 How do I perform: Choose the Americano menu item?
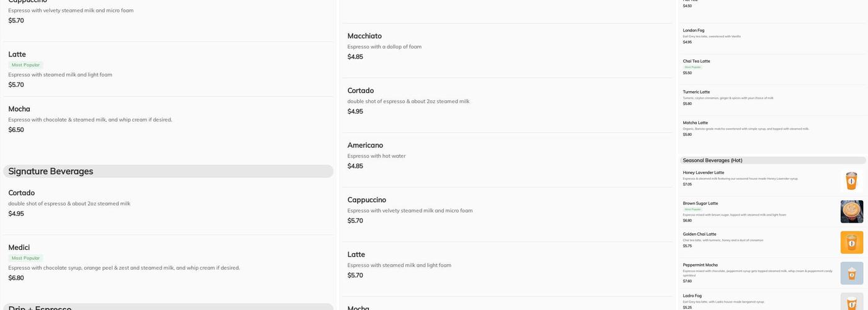365,145
